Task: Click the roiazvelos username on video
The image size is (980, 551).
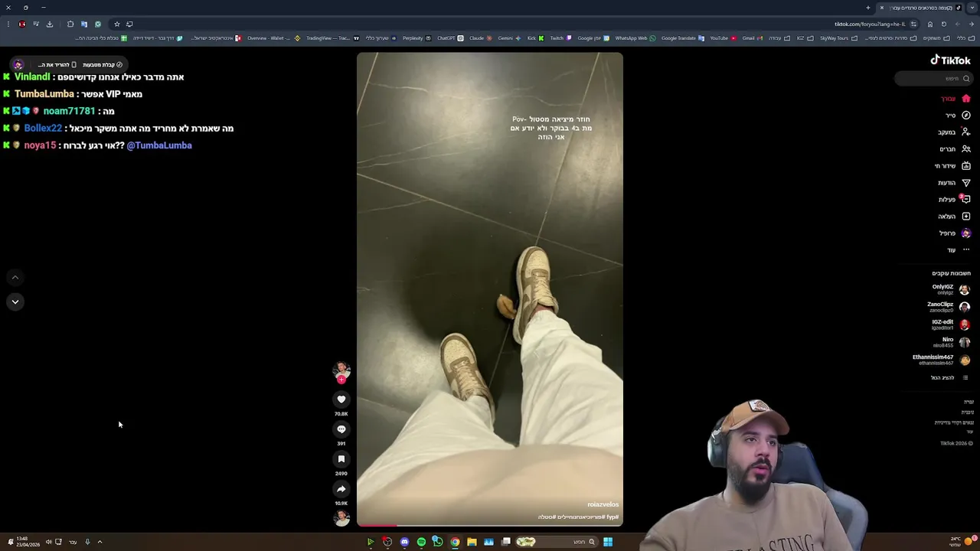Action: (603, 505)
